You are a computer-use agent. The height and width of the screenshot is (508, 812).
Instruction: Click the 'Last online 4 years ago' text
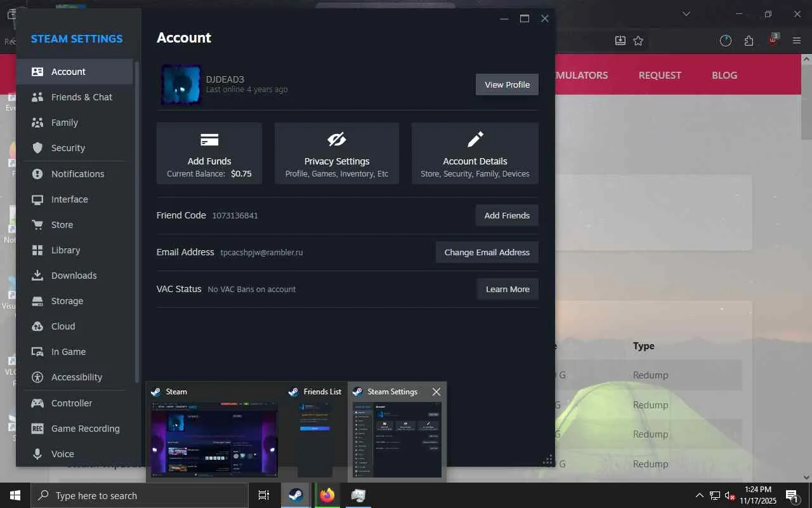247,90
